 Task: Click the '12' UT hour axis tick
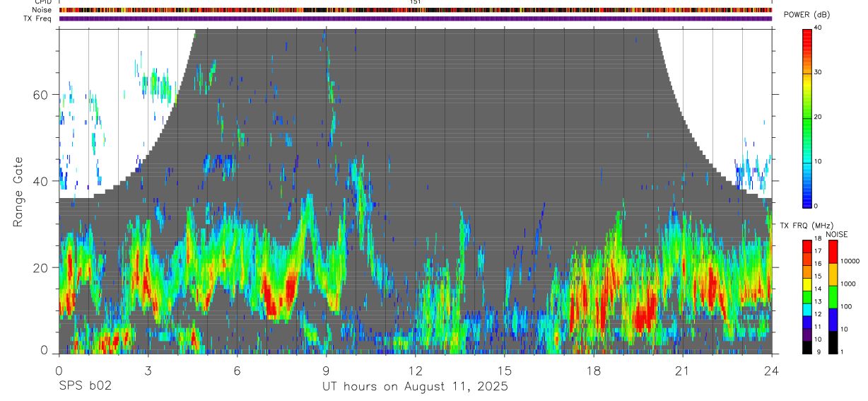pos(415,371)
